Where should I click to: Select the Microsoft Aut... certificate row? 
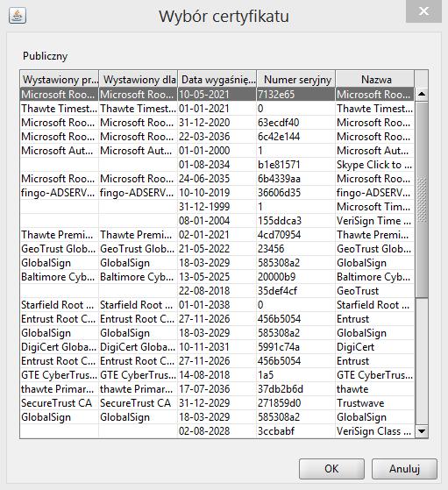point(217,151)
